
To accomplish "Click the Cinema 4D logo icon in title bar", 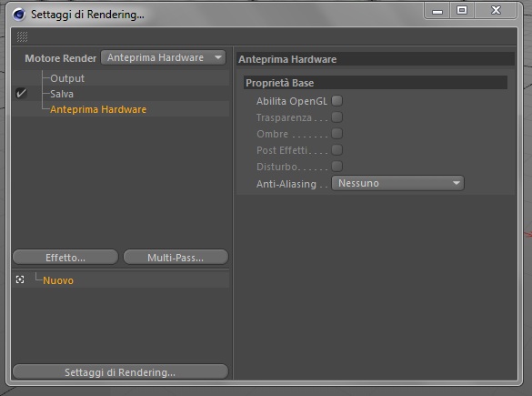I will [x=19, y=15].
